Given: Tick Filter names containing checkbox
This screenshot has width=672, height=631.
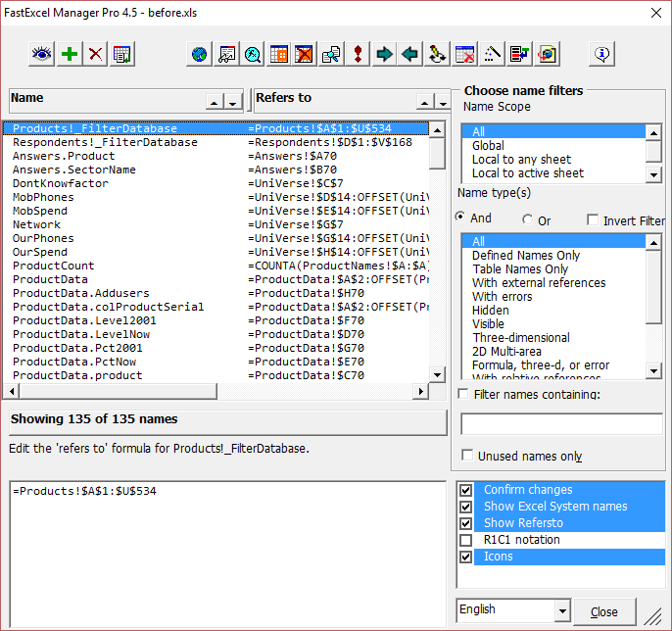Looking at the screenshot, I should click(463, 394).
